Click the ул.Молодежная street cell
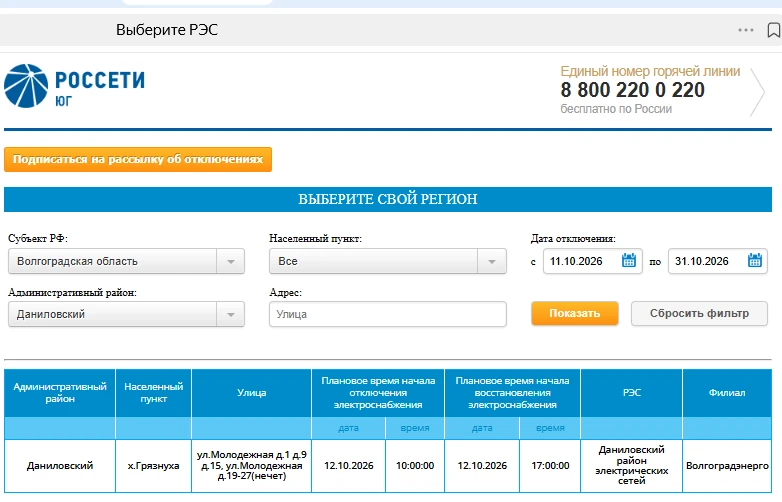782x502 pixels. (251, 466)
